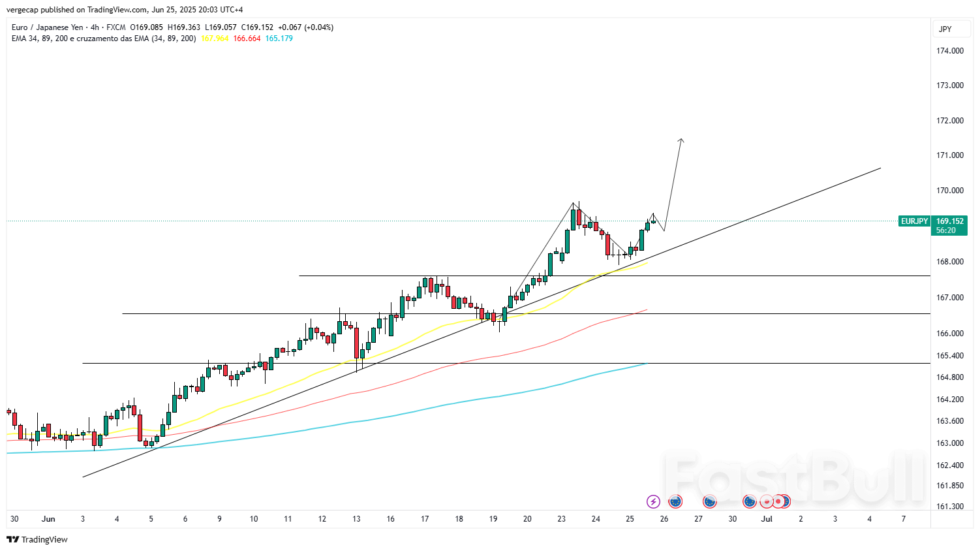
Task: Click the purple lightning bolt event icon
Action: tap(653, 501)
